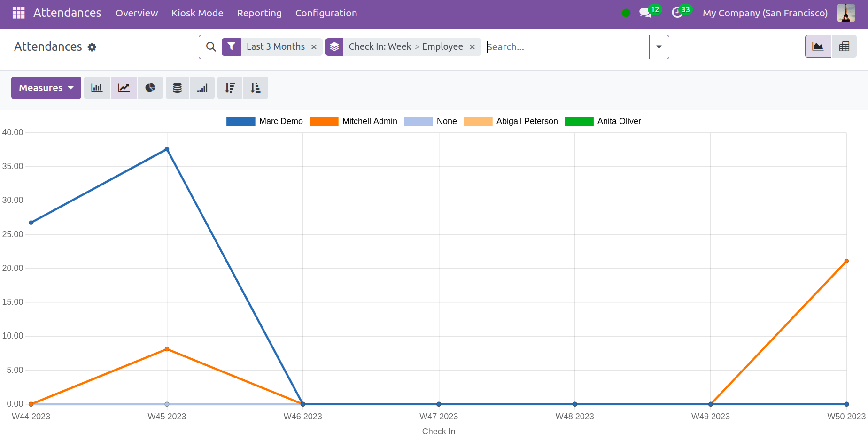Switch to bar chart view

(x=97, y=88)
